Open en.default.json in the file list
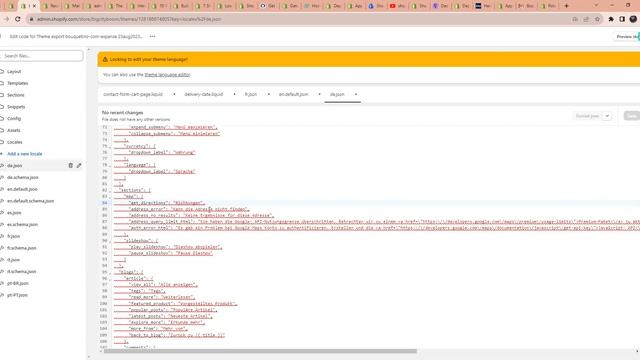This screenshot has height=360, width=640. pos(22,189)
